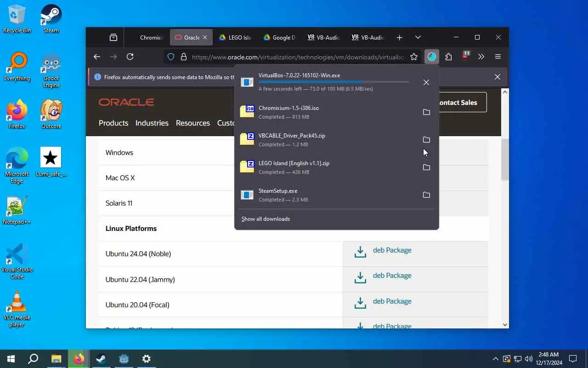Cancel the VirtualBox download
The width and height of the screenshot is (588, 368).
426,82
